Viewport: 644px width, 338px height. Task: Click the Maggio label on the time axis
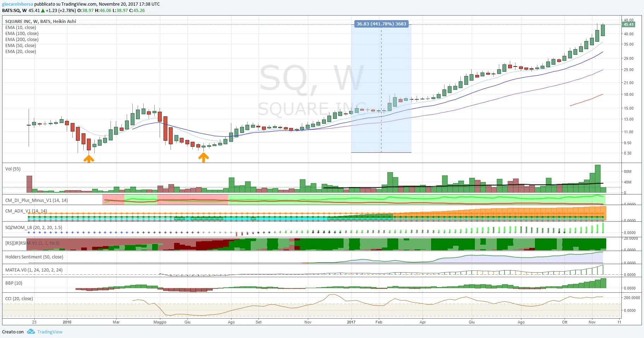point(160,322)
